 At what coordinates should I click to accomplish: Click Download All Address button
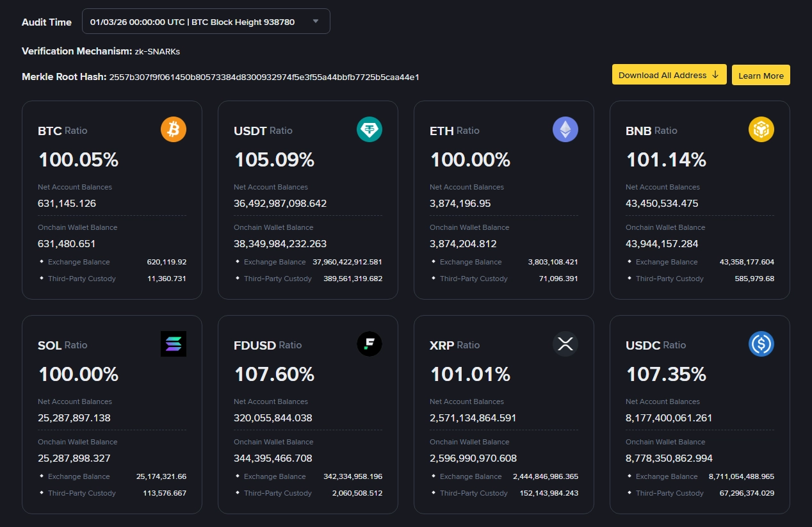point(669,75)
